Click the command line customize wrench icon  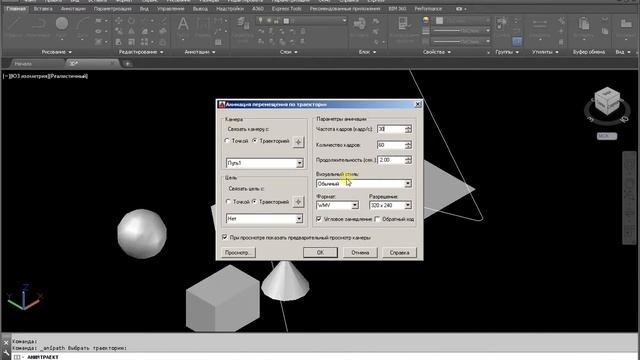point(6,352)
